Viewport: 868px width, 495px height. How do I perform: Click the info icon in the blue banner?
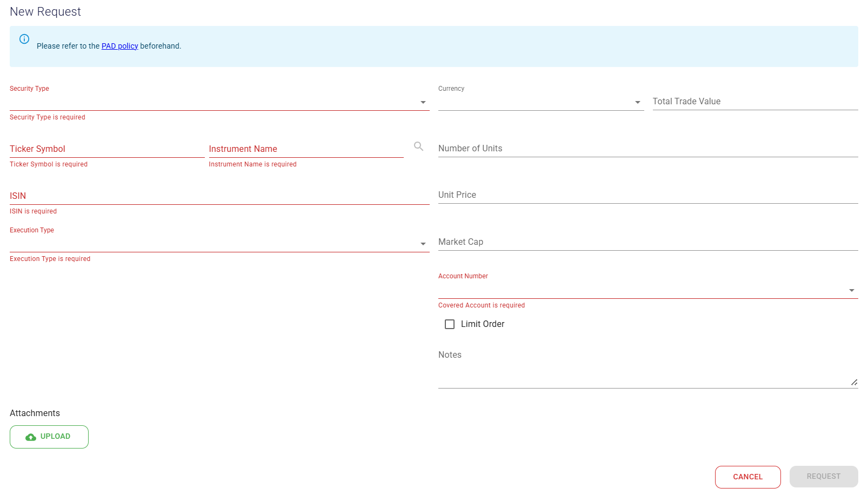point(24,39)
